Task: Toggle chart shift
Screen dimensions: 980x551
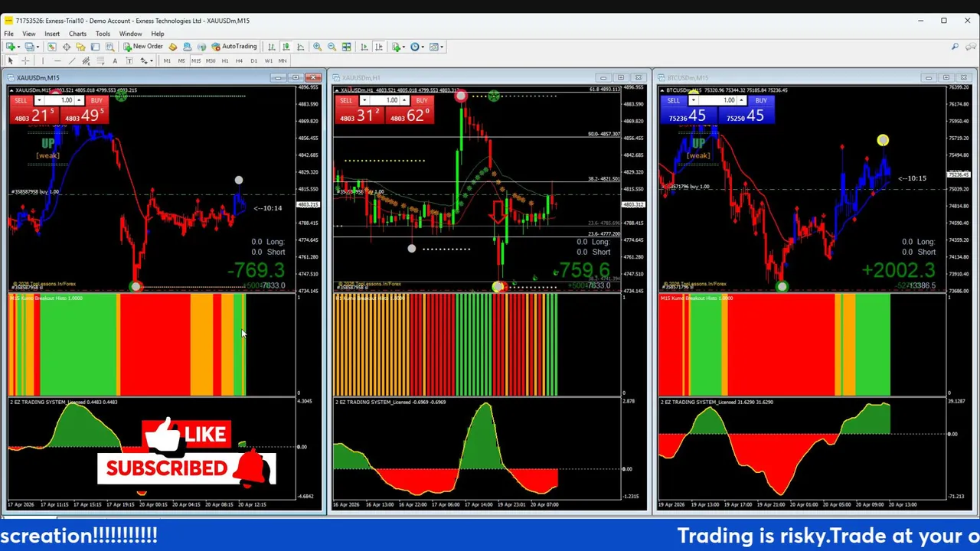Action: point(378,47)
